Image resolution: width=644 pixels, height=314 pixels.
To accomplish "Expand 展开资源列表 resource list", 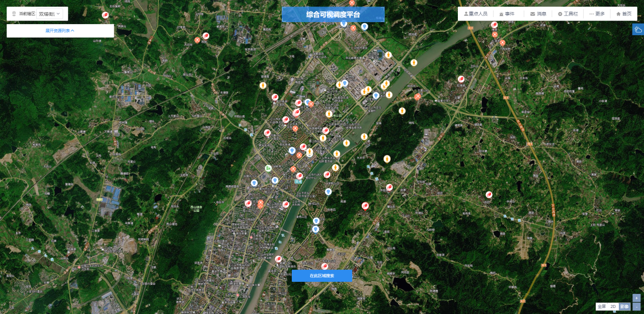I will tap(60, 31).
